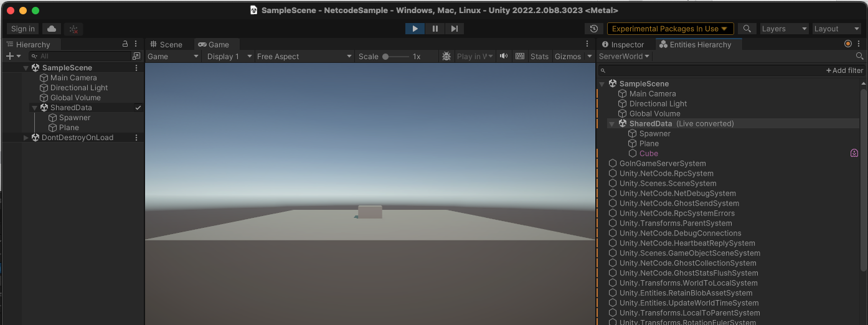Click the ghost icon next to Cube
This screenshot has height=325, width=868.
pos(854,153)
